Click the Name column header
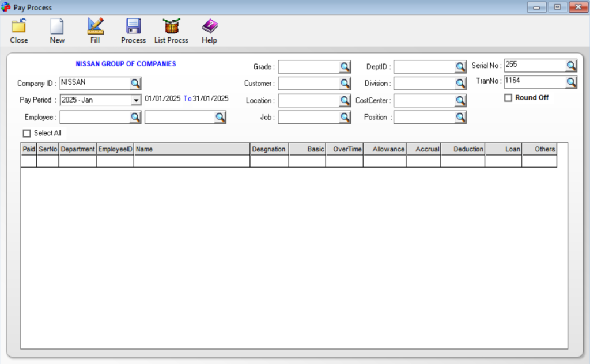This screenshot has width=590, height=364. click(x=192, y=149)
